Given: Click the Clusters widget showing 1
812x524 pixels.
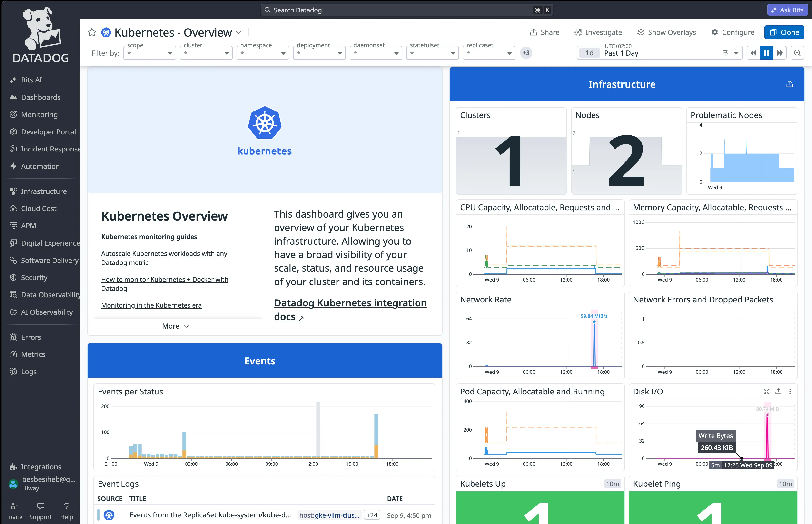Looking at the screenshot, I should tap(511, 151).
